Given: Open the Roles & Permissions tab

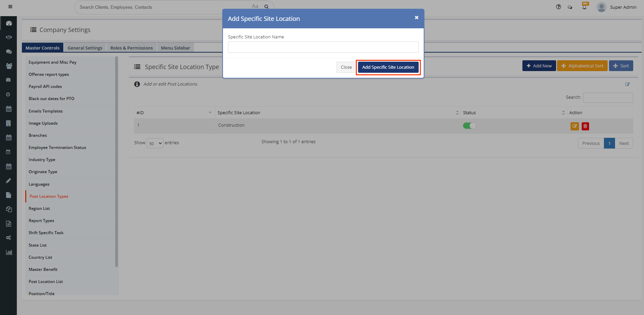Looking at the screenshot, I should coord(131,48).
